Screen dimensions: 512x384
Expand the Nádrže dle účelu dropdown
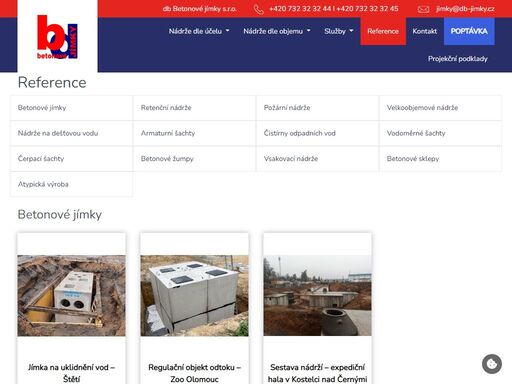pyautogui.click(x=199, y=31)
